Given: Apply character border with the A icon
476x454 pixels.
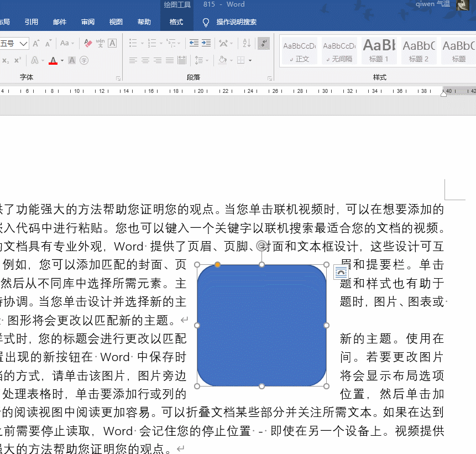Looking at the screenshot, I should pyautogui.click(x=112, y=43).
